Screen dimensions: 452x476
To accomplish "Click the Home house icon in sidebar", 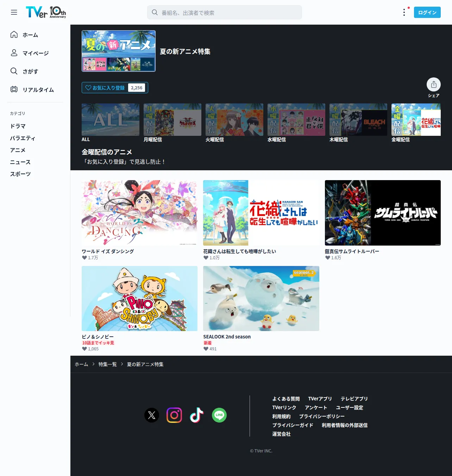I will [14, 34].
